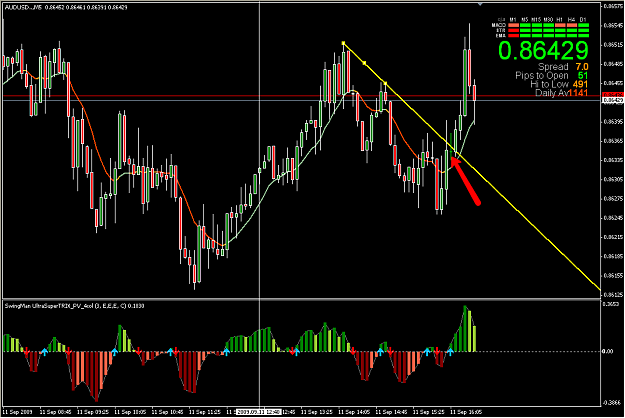Click the 11 Sep 14:45 time label
The image size is (625, 418).
391,412
